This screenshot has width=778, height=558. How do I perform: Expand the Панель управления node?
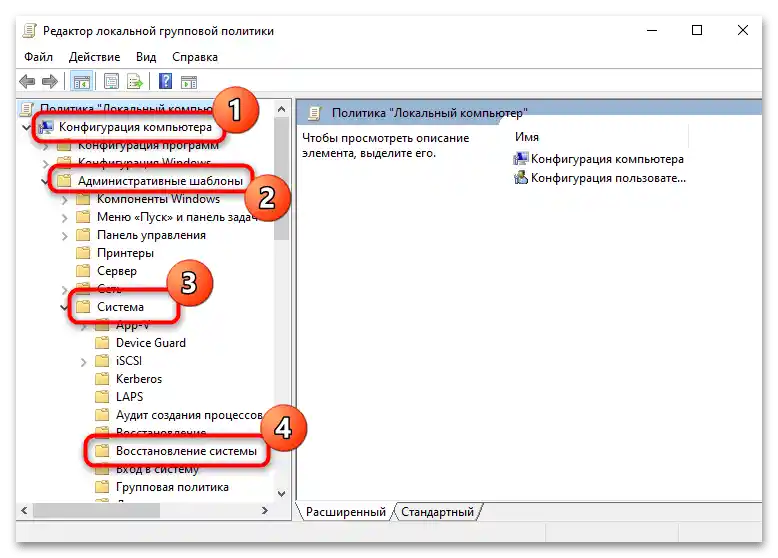tap(65, 236)
